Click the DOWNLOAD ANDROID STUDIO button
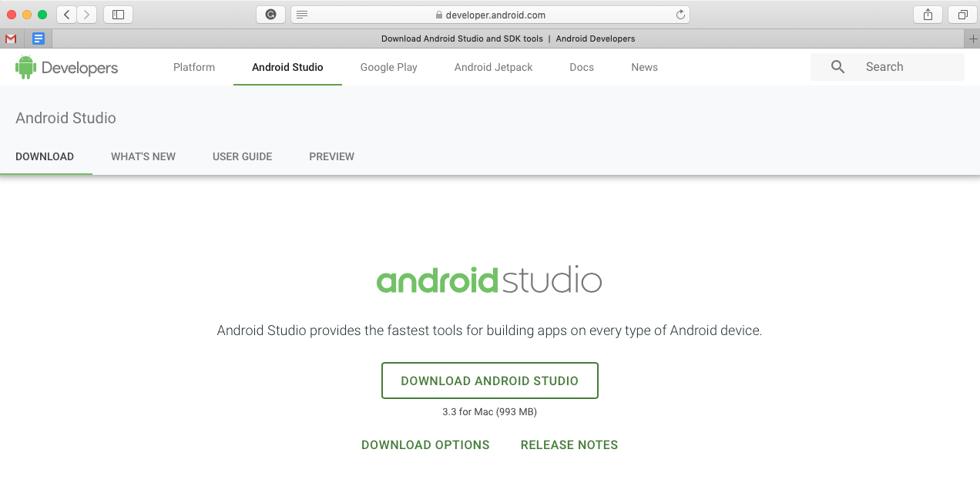 pyautogui.click(x=490, y=381)
